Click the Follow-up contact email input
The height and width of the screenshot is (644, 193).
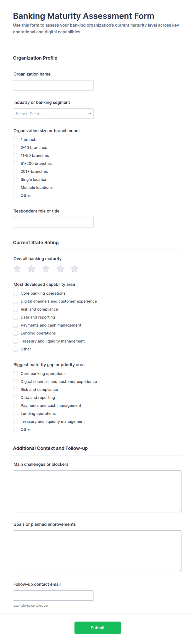click(x=53, y=596)
